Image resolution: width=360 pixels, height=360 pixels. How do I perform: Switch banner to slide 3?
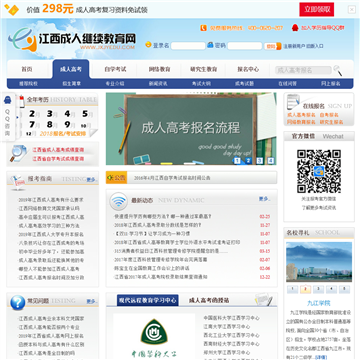pos(260,161)
